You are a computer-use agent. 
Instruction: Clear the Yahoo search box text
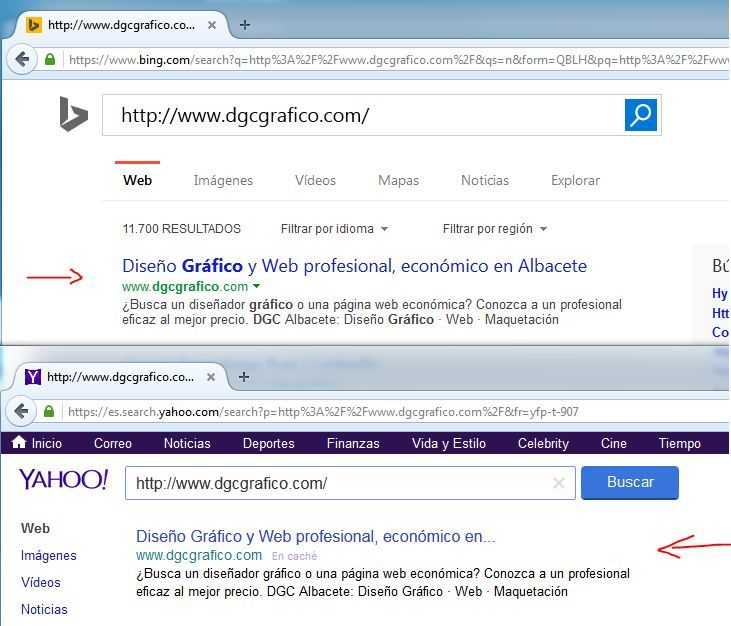coord(559,484)
